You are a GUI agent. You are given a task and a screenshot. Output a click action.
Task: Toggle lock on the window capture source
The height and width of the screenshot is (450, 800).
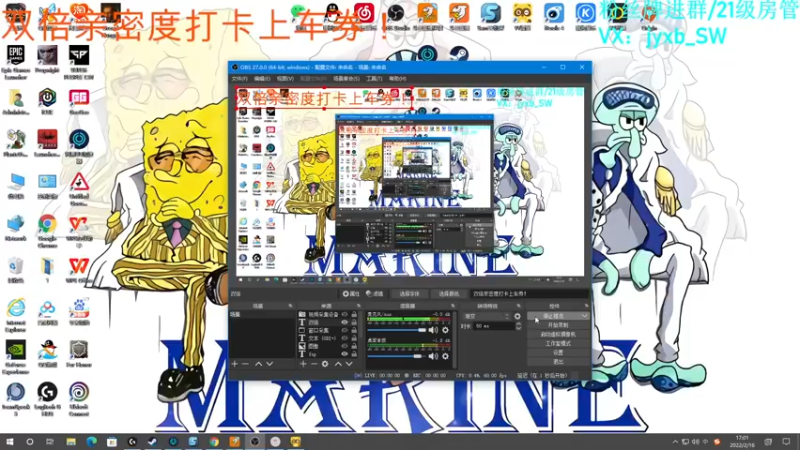pos(354,330)
